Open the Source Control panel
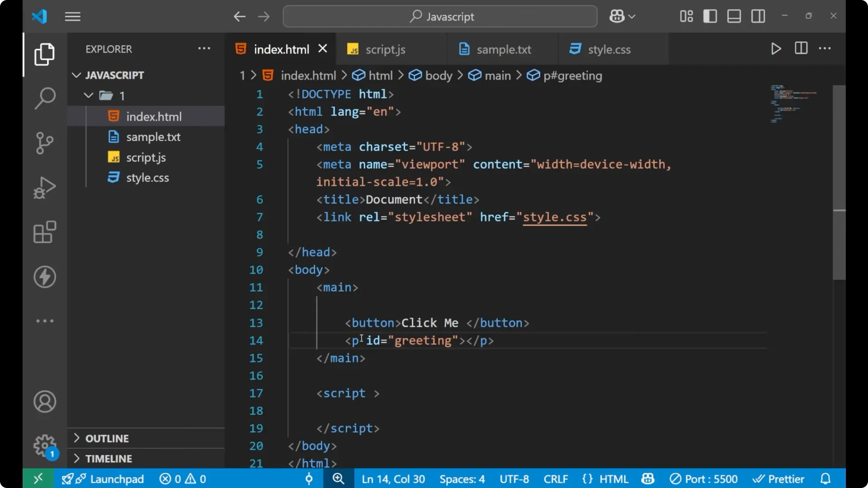The width and height of the screenshot is (868, 488). coord(44,143)
